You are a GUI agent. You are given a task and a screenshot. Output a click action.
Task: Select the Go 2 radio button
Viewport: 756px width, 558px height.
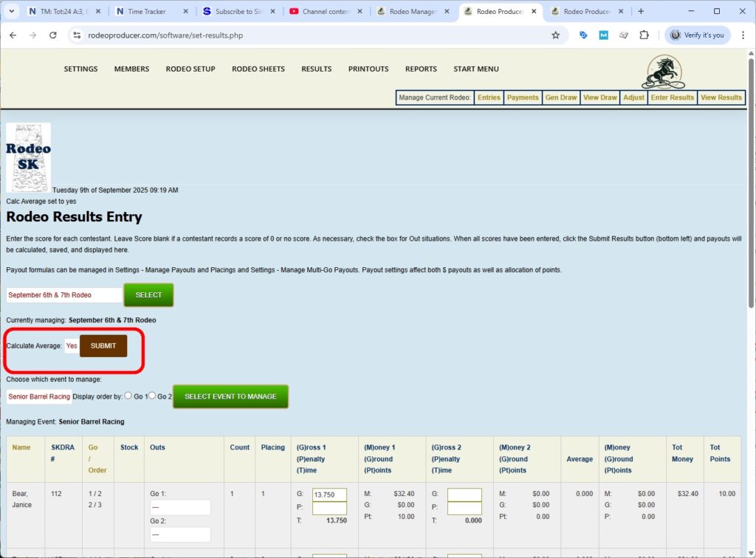pos(151,396)
